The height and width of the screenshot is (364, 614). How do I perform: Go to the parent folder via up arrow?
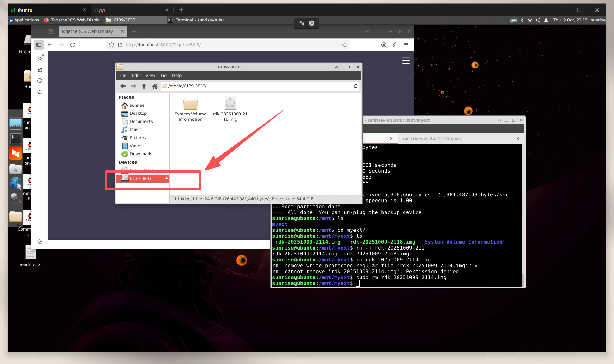coord(144,86)
